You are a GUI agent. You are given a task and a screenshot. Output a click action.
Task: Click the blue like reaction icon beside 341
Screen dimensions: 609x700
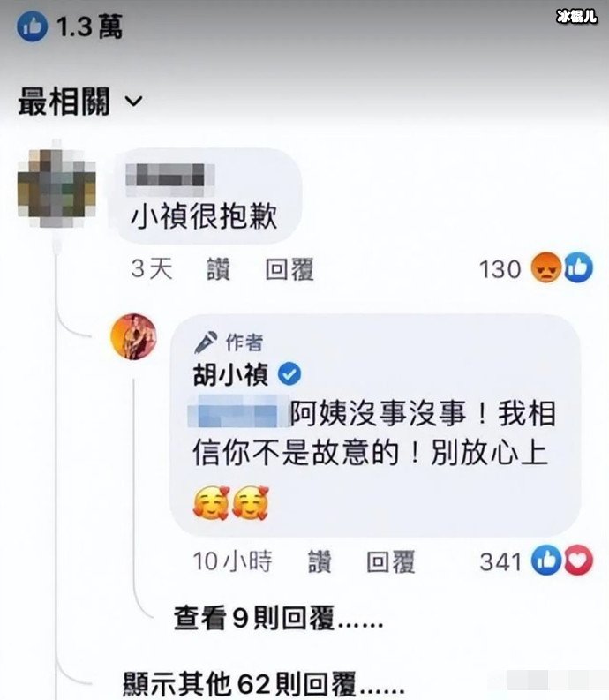click(x=545, y=560)
